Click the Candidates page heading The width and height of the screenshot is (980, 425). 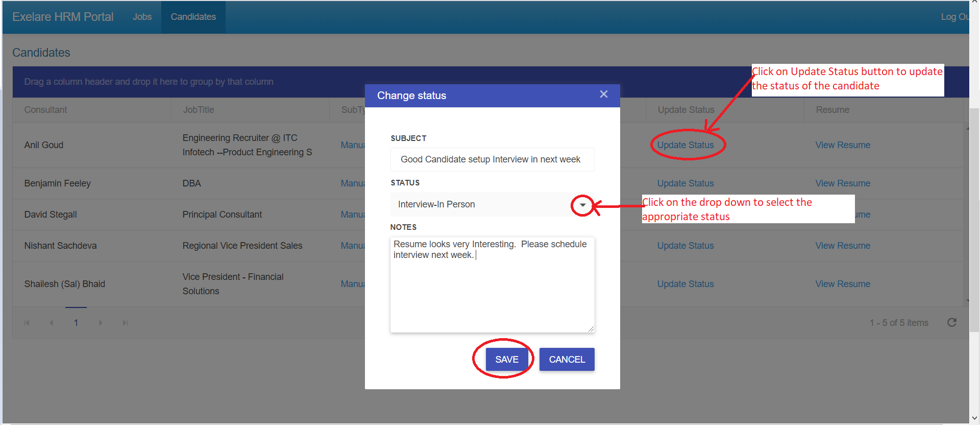tap(41, 53)
